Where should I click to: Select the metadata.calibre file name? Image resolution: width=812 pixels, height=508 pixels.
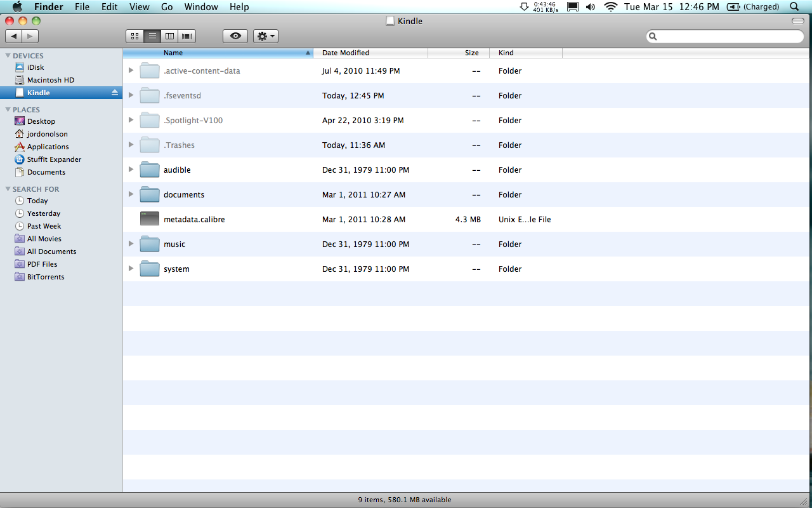coord(194,219)
